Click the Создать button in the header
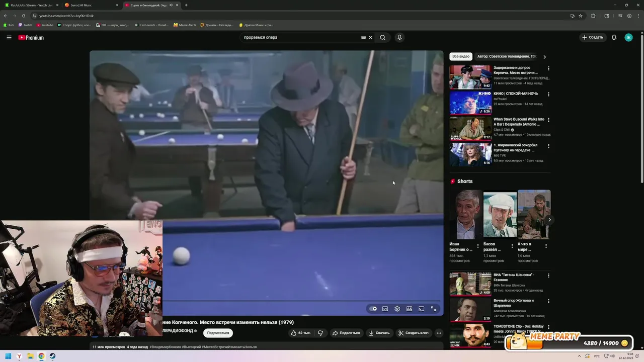Screen dimensions: 644x362 click(x=593, y=37)
